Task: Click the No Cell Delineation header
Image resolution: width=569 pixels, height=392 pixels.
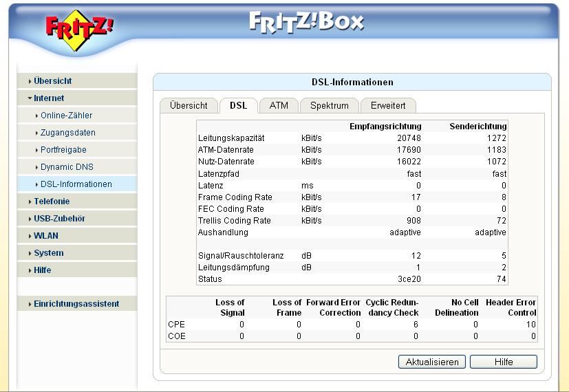Action: (457, 307)
